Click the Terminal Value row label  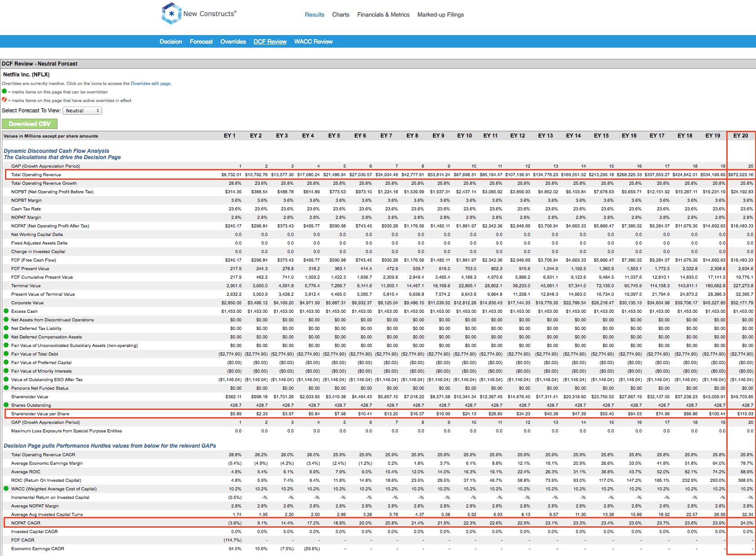[26, 286]
